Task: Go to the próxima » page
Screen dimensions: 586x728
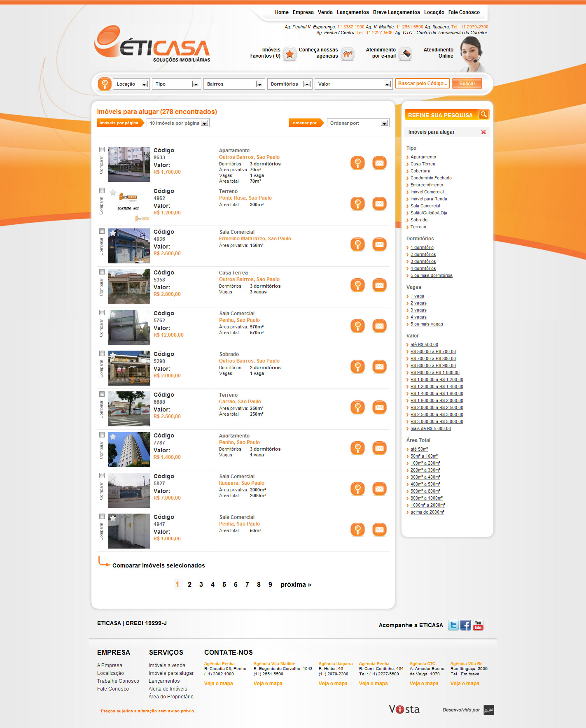Action: [x=296, y=585]
